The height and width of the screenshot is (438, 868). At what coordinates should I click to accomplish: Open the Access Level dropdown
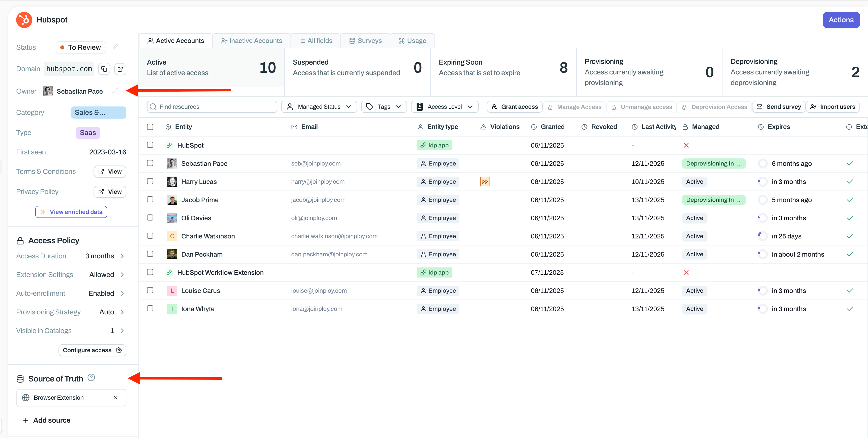pyautogui.click(x=444, y=107)
